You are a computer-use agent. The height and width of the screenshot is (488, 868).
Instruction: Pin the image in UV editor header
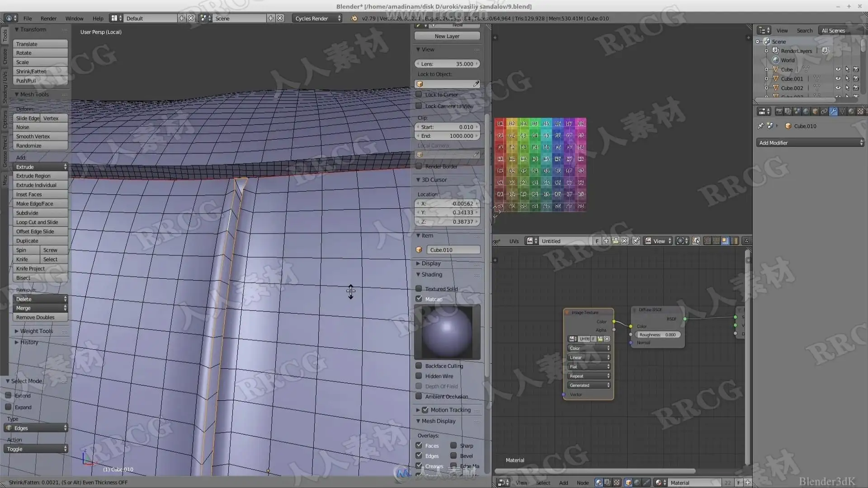pyautogui.click(x=636, y=241)
